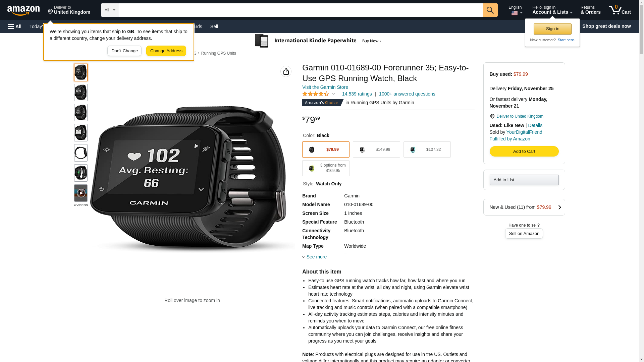Select the lime color option from $169.95
644x362 pixels.
pyautogui.click(x=326, y=168)
